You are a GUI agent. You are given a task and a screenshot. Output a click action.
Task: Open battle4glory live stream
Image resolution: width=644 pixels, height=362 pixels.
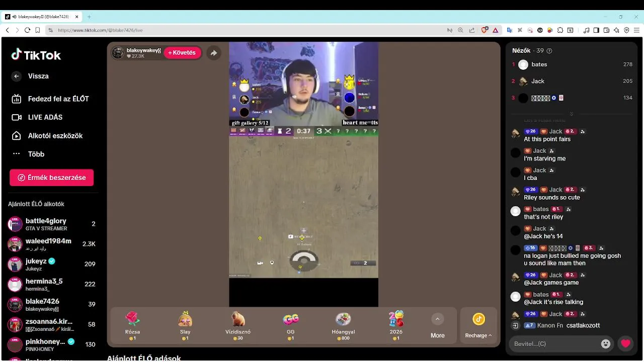(51, 224)
